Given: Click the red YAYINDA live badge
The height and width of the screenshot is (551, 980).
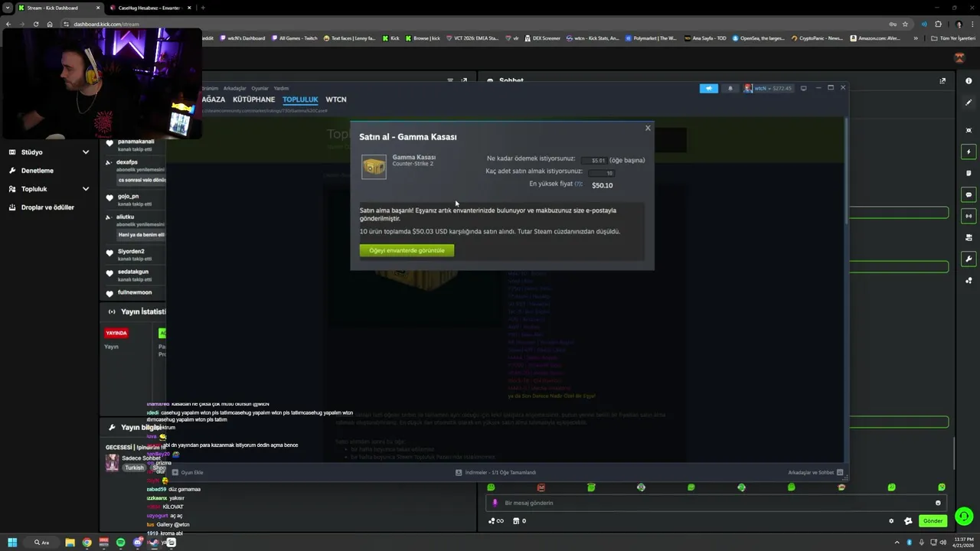Looking at the screenshot, I should (x=116, y=333).
